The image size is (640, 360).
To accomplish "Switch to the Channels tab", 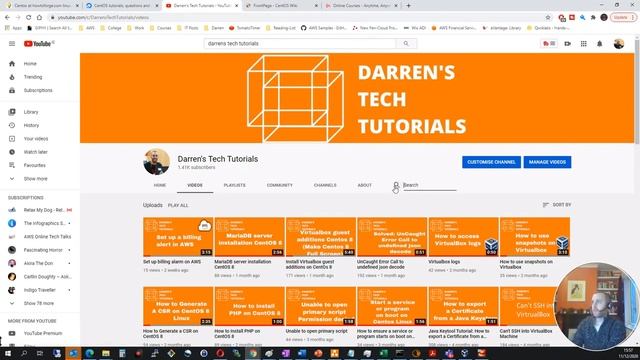I will [x=325, y=185].
